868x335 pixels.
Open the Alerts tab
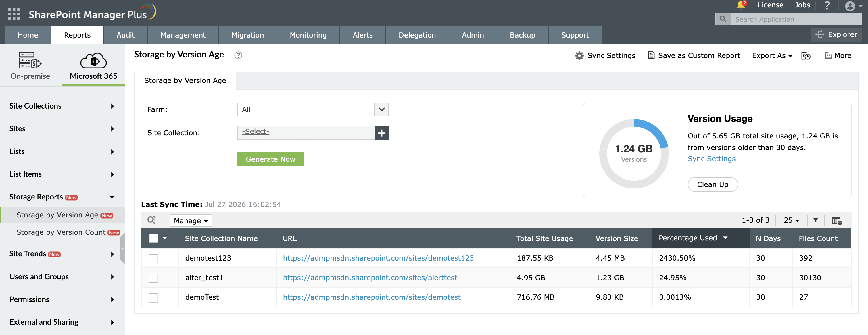362,35
